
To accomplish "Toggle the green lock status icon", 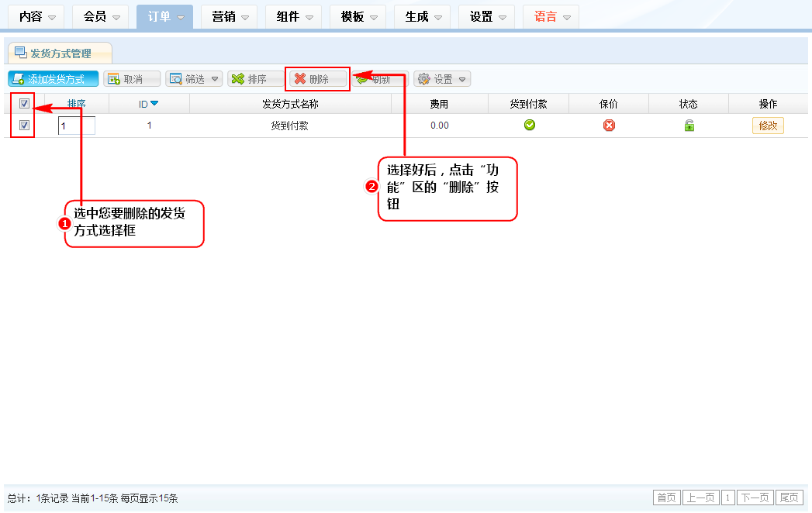I will click(689, 126).
